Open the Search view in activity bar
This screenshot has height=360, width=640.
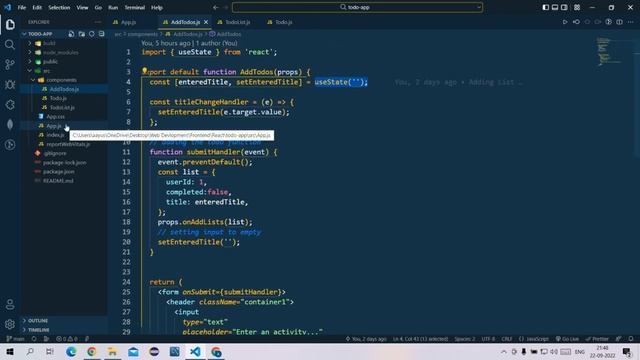(x=10, y=44)
